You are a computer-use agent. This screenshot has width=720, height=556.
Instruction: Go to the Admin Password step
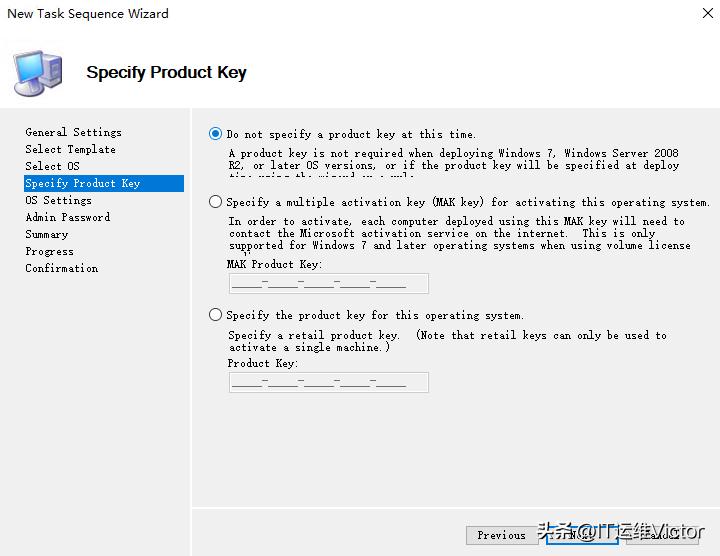pyautogui.click(x=67, y=217)
